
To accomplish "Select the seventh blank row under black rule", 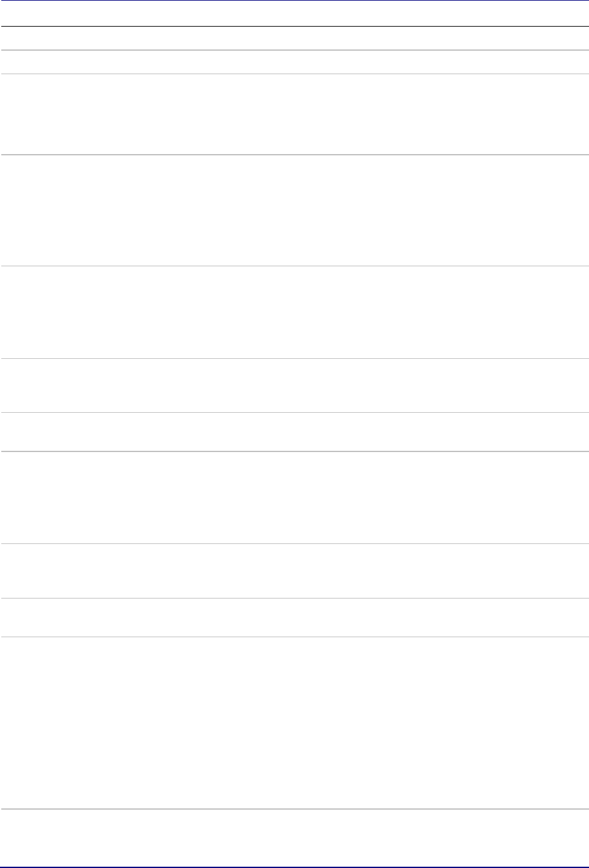I will 294,432.
